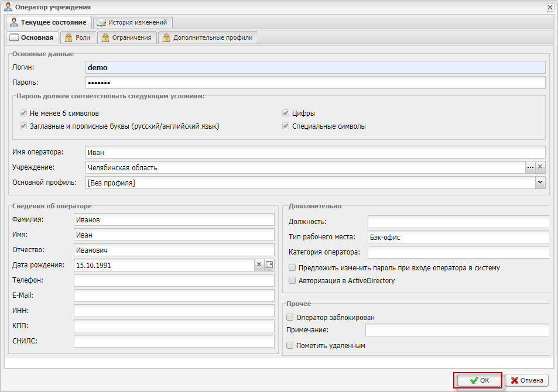
Task: Switch to the История изменений tab
Action: [x=133, y=22]
